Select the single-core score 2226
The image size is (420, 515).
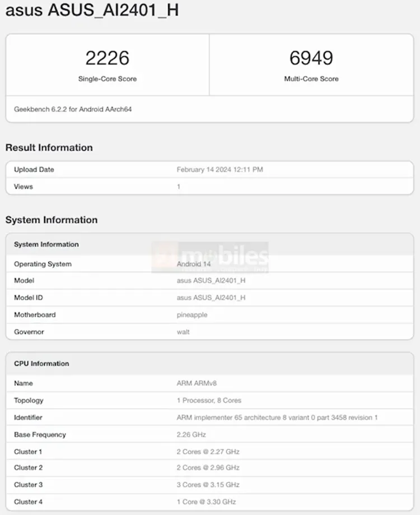(107, 58)
